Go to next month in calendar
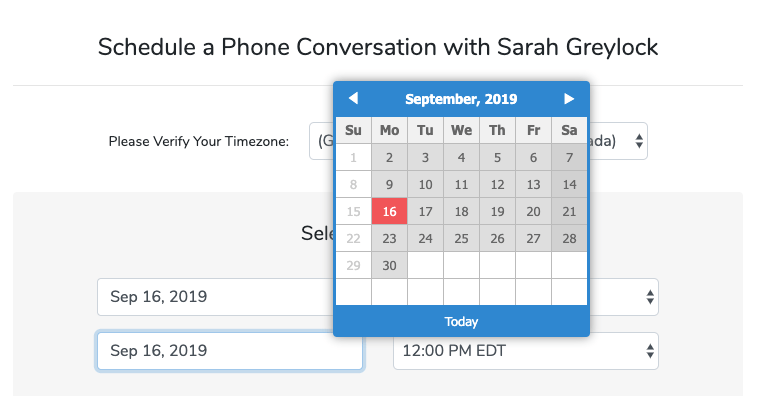757x396 pixels. click(569, 99)
